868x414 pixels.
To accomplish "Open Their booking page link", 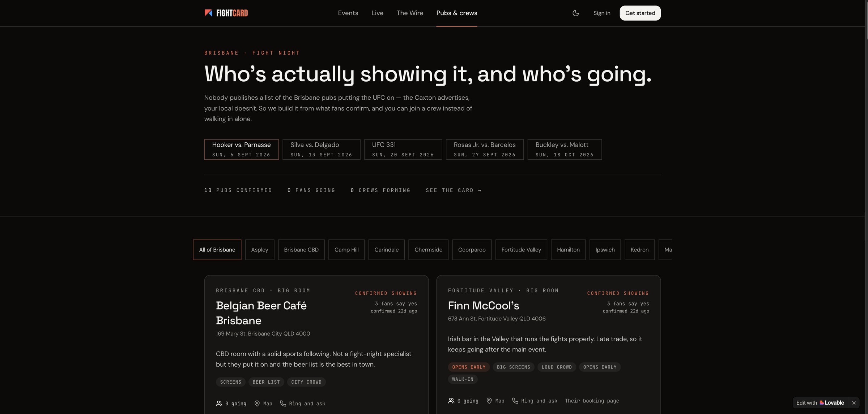I will 592,401.
